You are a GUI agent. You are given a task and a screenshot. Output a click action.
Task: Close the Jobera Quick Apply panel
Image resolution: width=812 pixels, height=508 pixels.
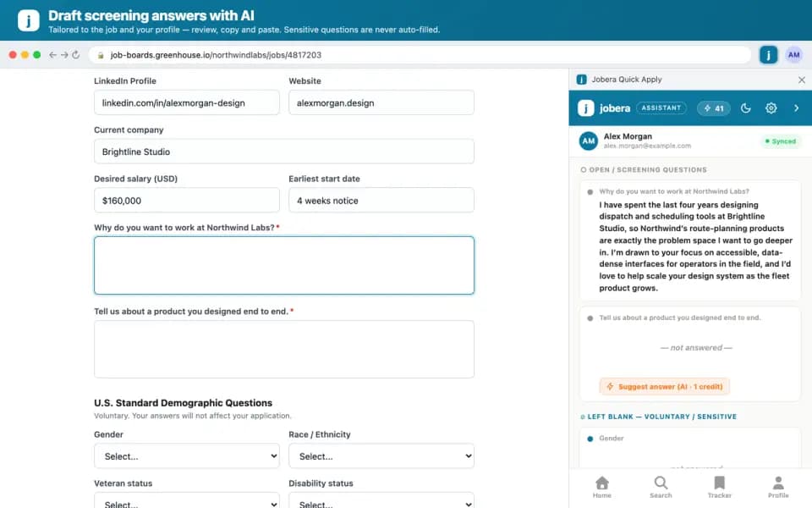coord(801,80)
